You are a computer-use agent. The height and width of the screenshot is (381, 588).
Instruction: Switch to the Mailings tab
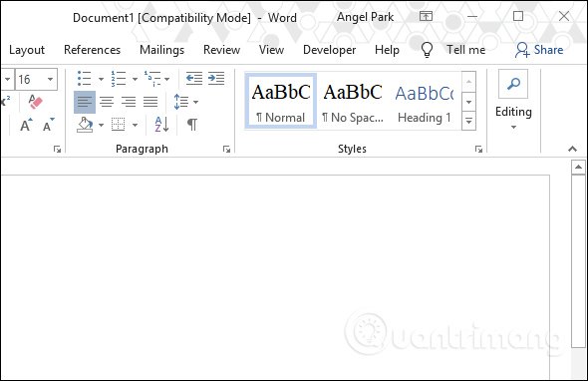point(162,50)
